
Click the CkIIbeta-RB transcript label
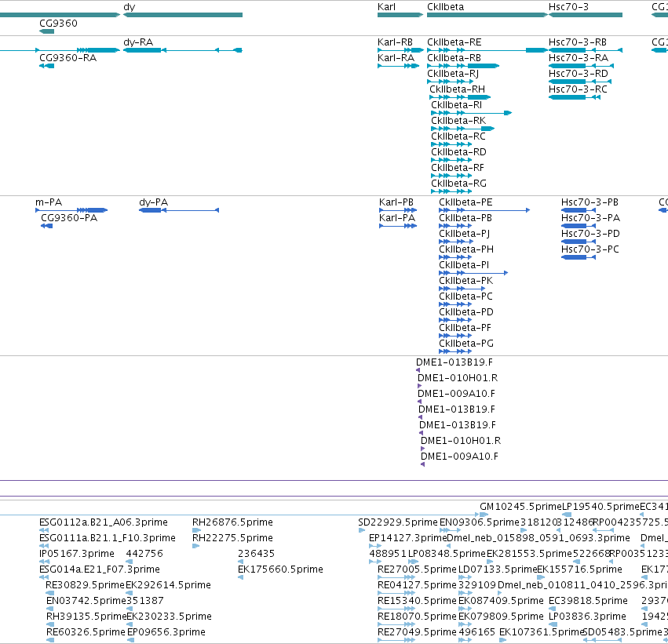coord(454,58)
